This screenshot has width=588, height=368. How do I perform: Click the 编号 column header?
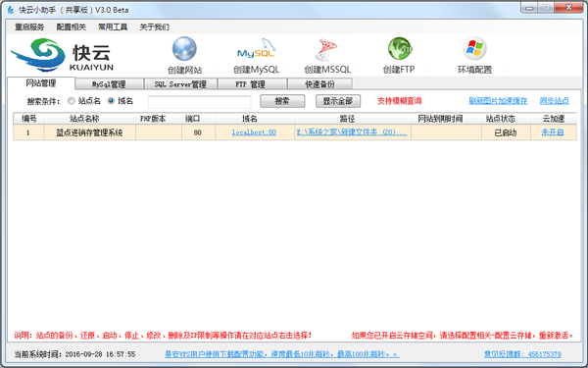tap(28, 119)
